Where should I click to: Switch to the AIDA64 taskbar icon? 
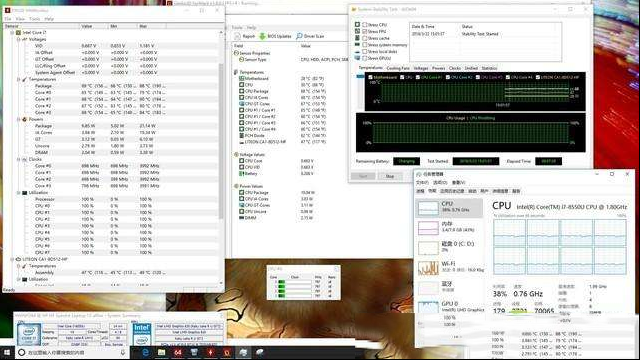pyautogui.click(x=178, y=352)
